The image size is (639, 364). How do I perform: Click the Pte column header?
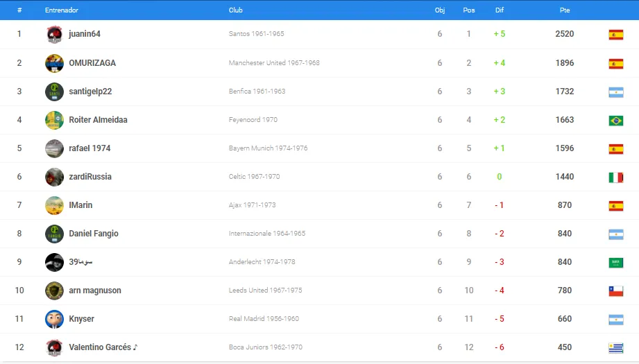(x=565, y=10)
